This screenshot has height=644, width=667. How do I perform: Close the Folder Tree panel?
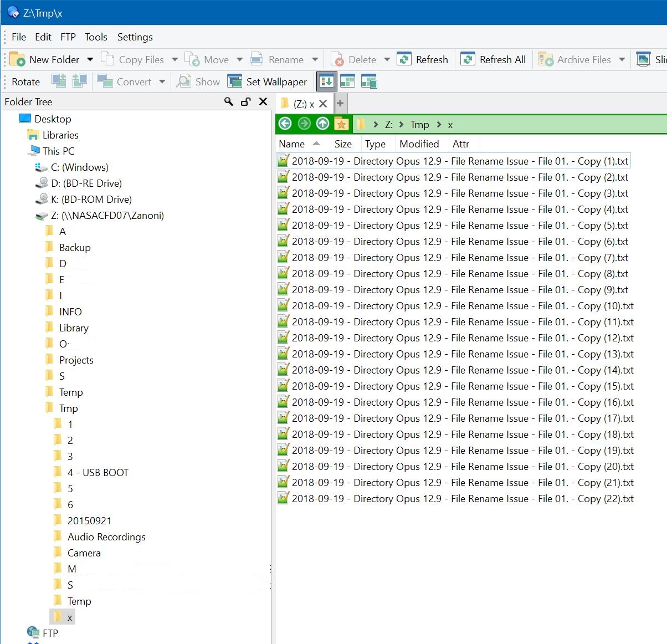click(263, 101)
